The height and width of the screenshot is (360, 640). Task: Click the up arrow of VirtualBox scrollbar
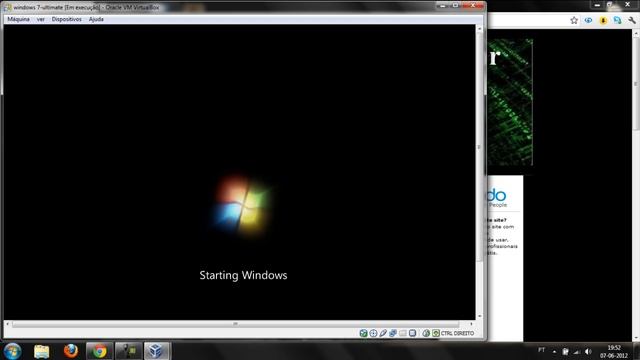pos(480,29)
